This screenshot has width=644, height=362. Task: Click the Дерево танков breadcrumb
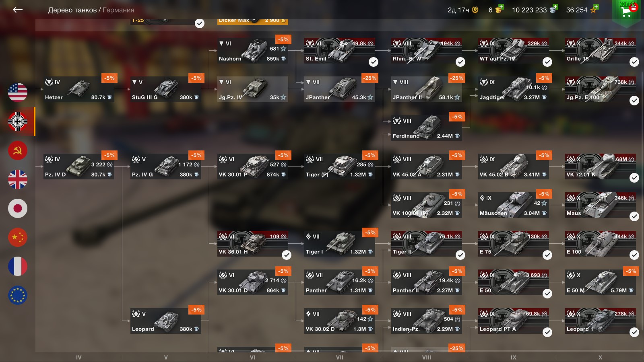point(72,10)
